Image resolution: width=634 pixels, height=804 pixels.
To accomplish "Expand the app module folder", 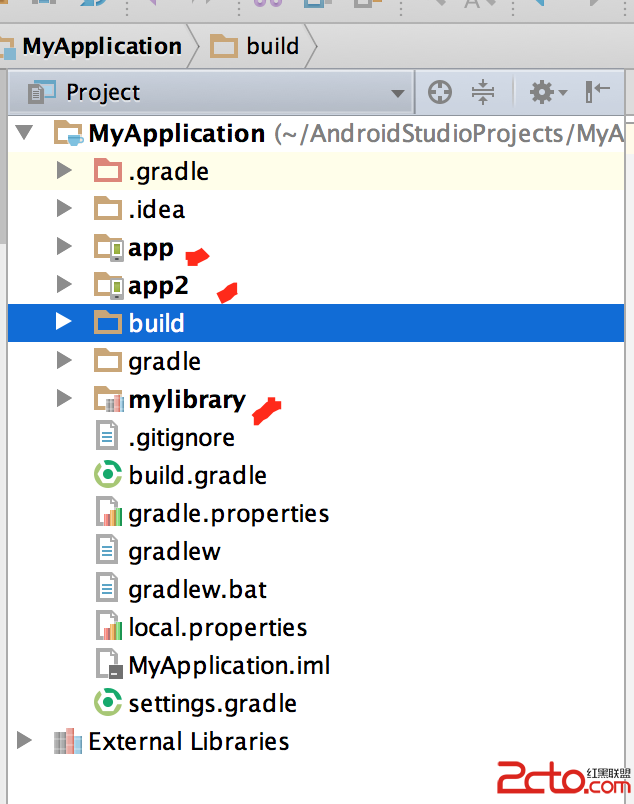I will pyautogui.click(x=65, y=247).
